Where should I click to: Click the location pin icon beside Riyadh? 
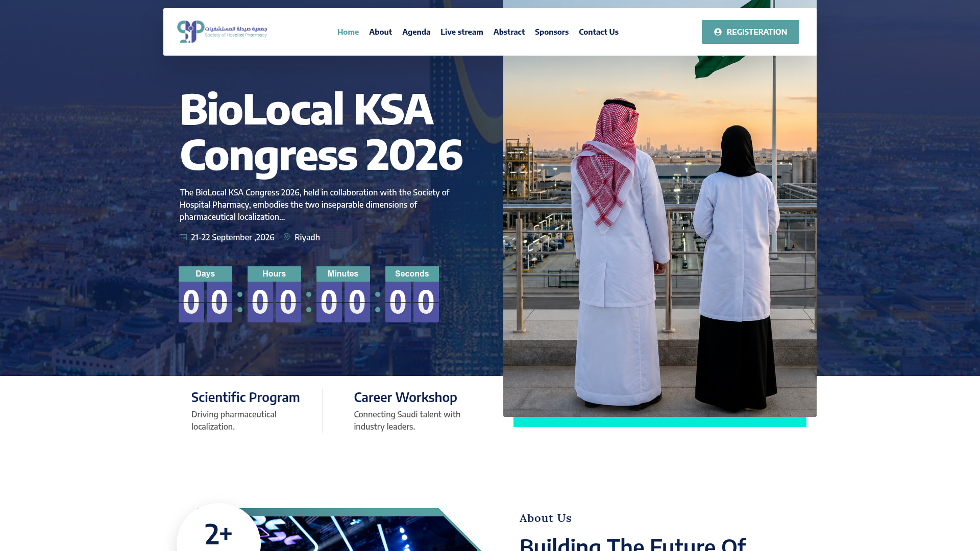tap(287, 237)
